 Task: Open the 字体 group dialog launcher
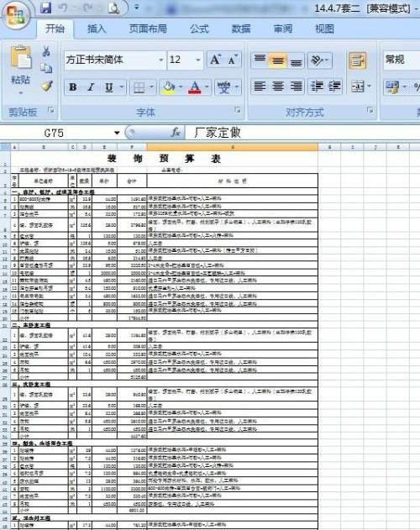pos(238,110)
